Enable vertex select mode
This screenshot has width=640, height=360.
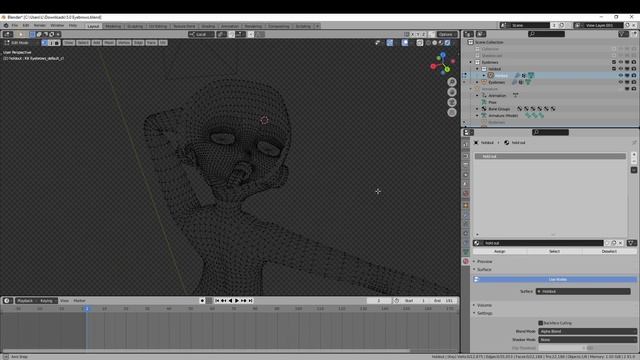(x=44, y=42)
